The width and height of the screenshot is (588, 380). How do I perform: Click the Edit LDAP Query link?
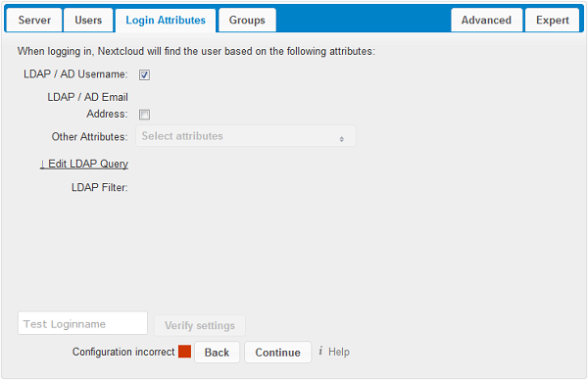(x=84, y=164)
